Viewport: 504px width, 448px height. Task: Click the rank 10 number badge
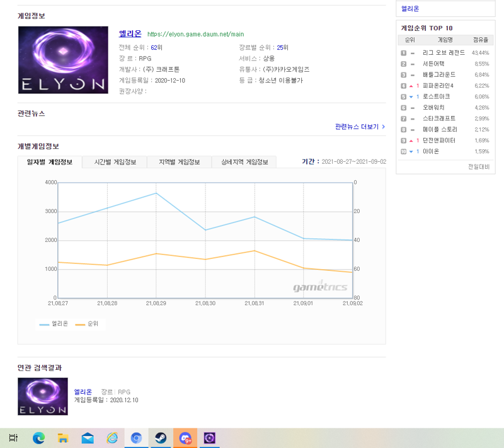[x=403, y=151]
